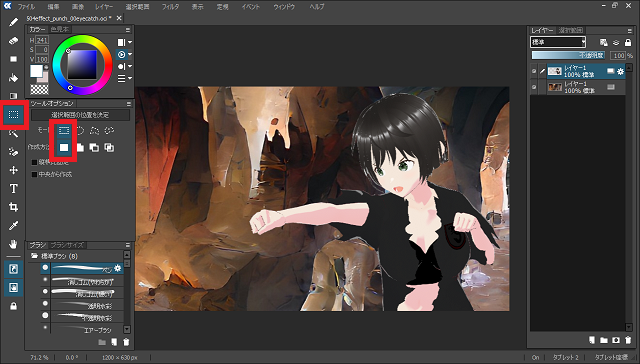Image resolution: width=640 pixels, height=364 pixels.
Task: Select the Pen tool in left toolbar
Action: pos(13,22)
